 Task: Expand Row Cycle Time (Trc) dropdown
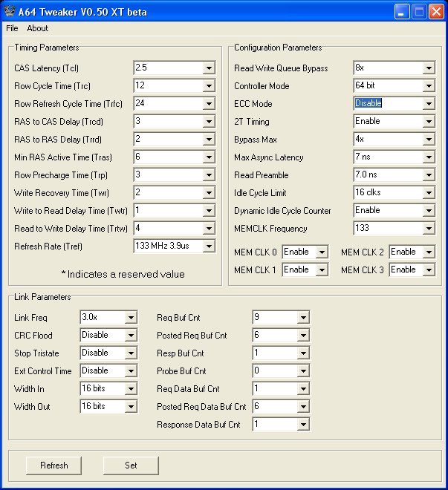209,85
